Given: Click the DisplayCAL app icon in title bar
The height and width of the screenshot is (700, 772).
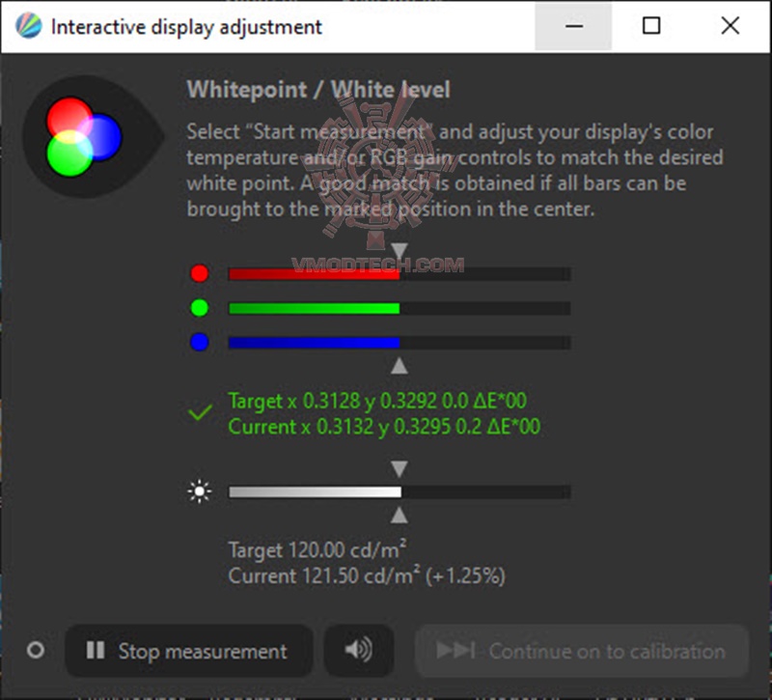Looking at the screenshot, I should coord(29,26).
